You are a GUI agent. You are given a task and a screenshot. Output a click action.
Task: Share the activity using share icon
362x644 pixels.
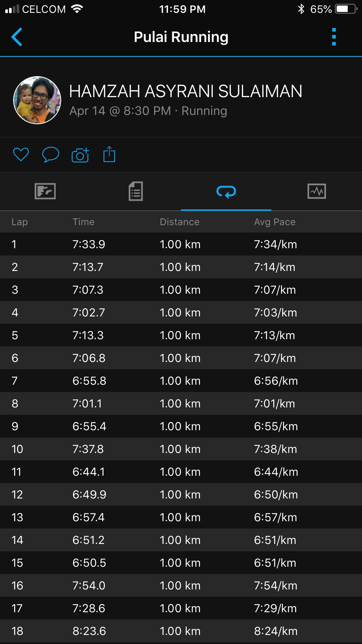tap(109, 154)
